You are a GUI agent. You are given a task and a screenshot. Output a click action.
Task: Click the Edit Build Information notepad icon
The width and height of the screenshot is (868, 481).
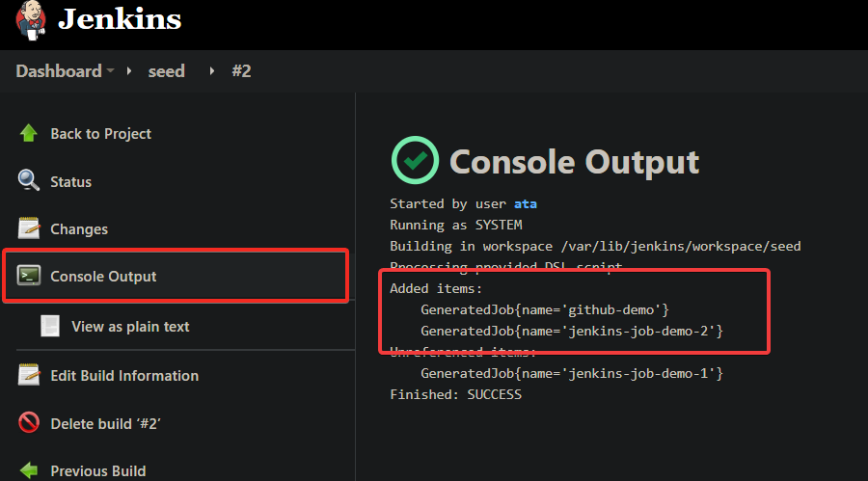pos(29,375)
